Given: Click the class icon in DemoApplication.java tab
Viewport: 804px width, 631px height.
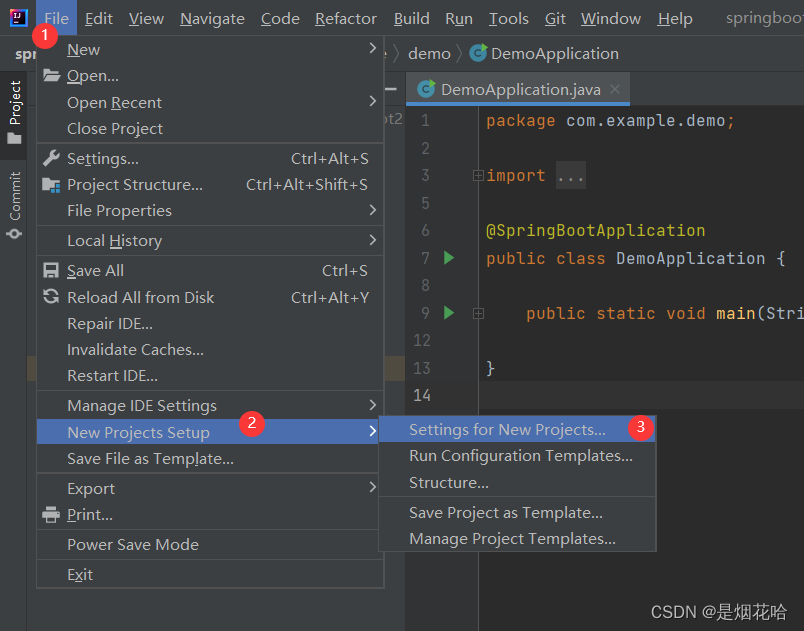Looking at the screenshot, I should [x=426, y=89].
